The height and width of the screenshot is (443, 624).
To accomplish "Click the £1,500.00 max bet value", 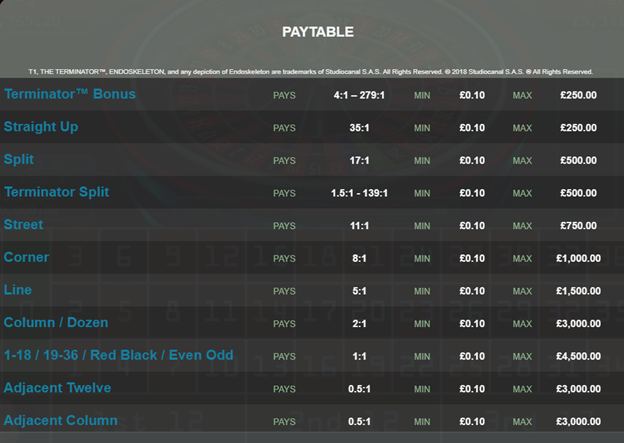I will pos(579,291).
